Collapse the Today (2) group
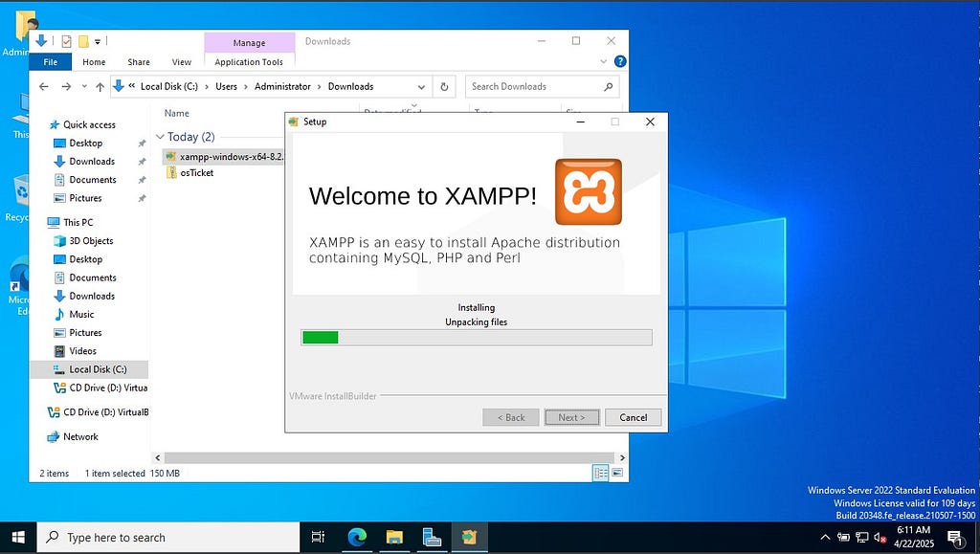The height and width of the screenshot is (554, 980). click(160, 137)
